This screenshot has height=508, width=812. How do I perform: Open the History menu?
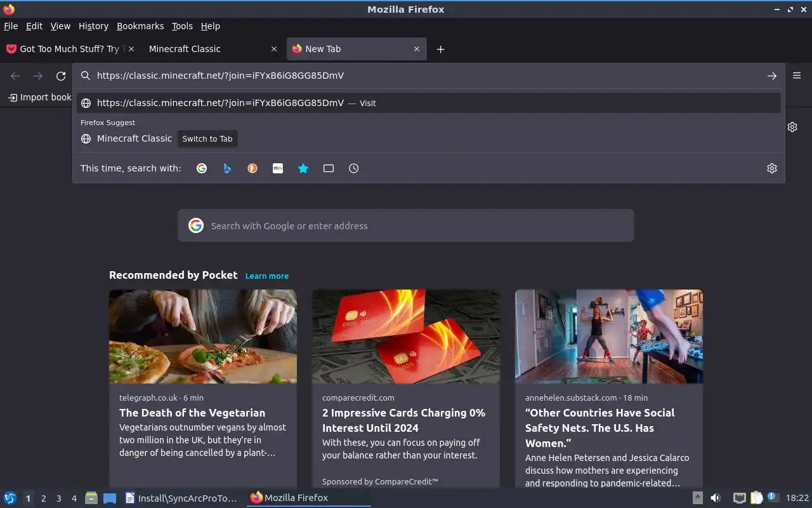pyautogui.click(x=93, y=26)
